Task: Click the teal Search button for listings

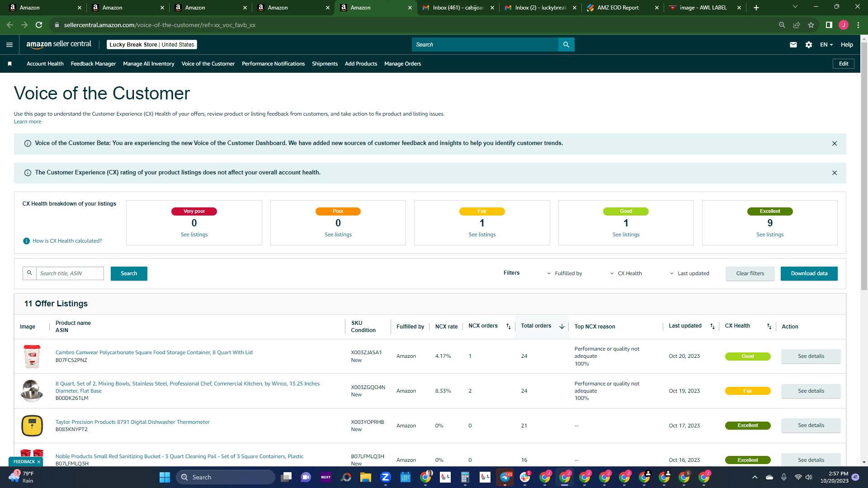Action: point(129,273)
